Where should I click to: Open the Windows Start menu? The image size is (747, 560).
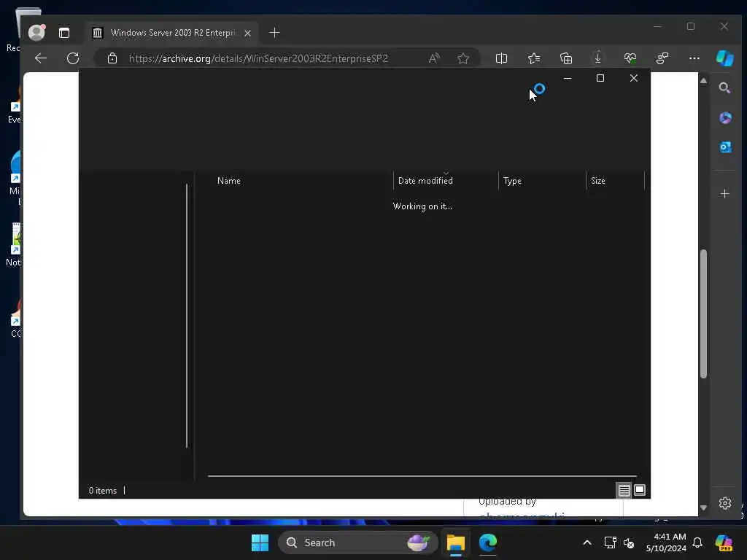point(260,542)
